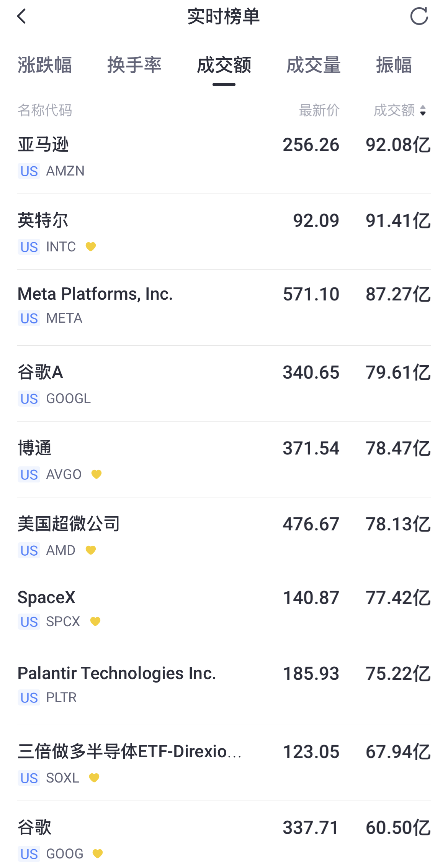Click the yellow heart beside GOOG
This screenshot has width=448, height=868.
[98, 853]
